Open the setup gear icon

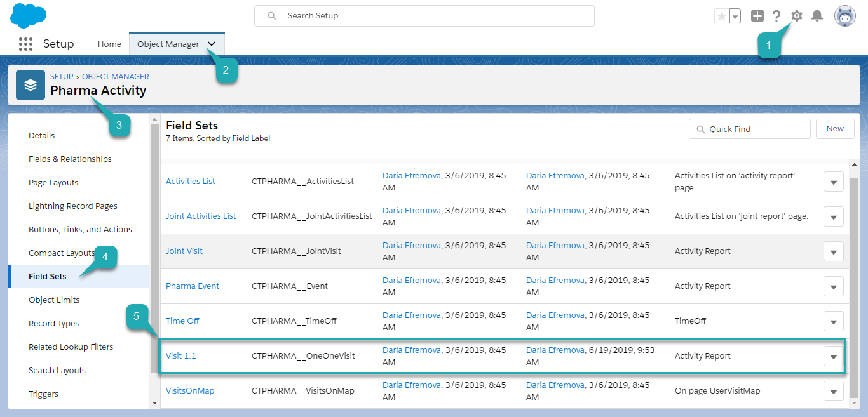[796, 16]
